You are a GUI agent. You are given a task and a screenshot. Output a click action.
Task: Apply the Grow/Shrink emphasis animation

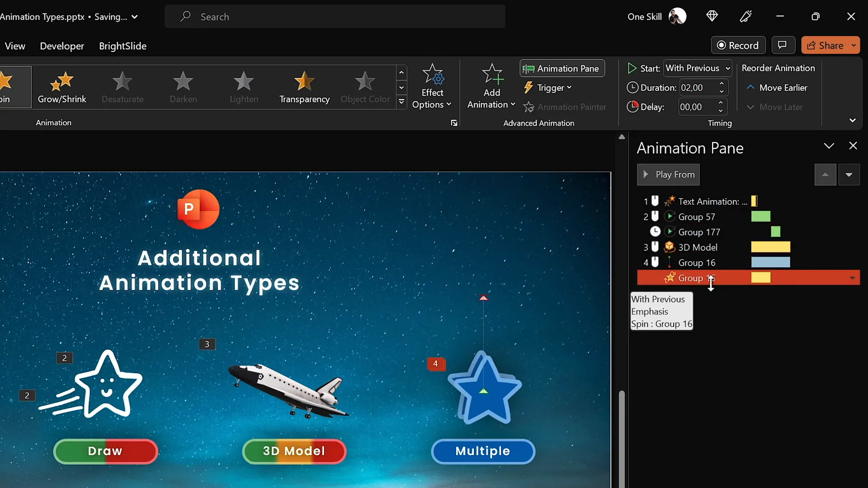(x=62, y=87)
